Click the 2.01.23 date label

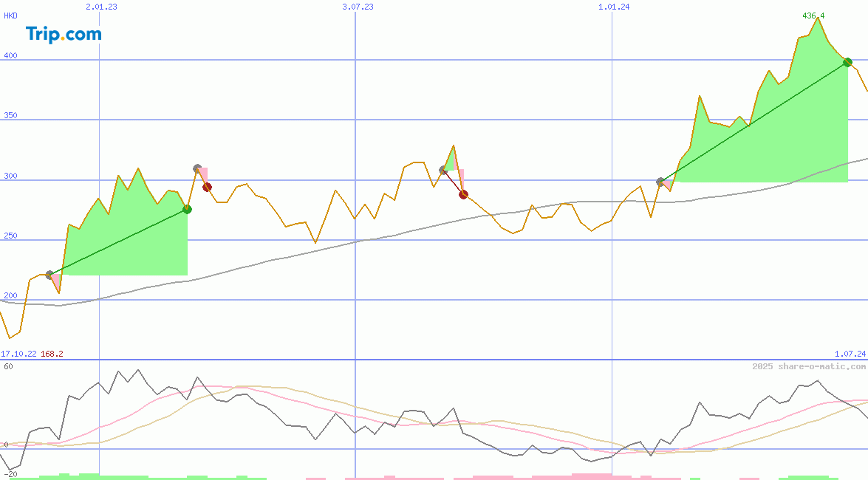(x=101, y=7)
